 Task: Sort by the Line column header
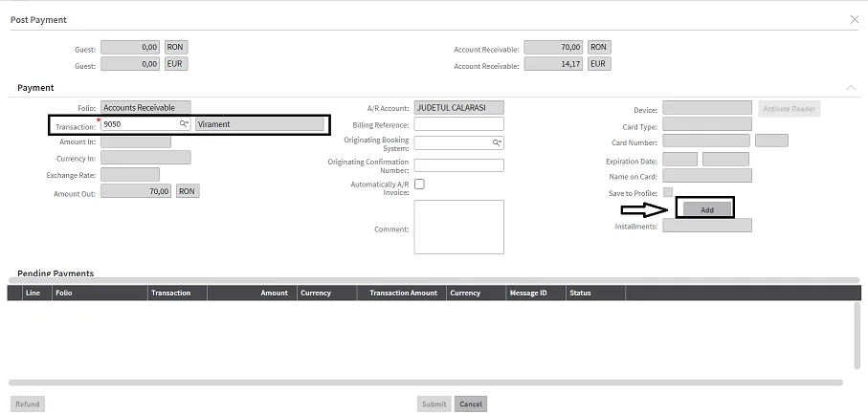click(x=37, y=293)
